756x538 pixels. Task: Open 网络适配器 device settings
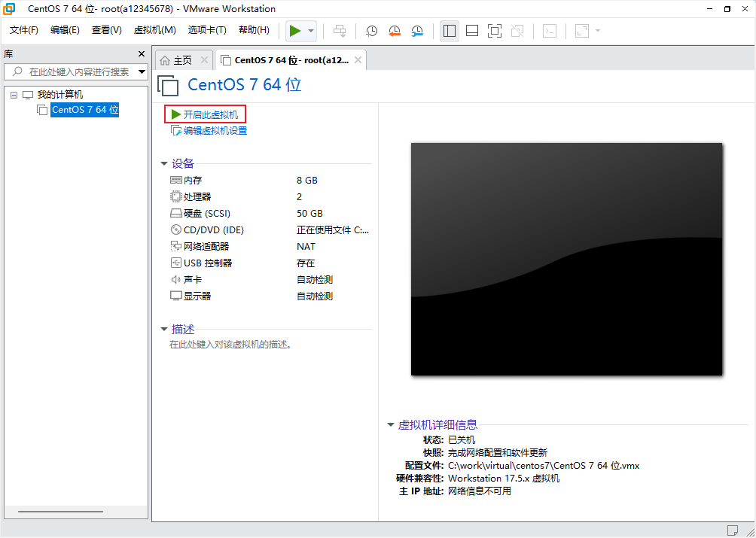click(x=206, y=247)
